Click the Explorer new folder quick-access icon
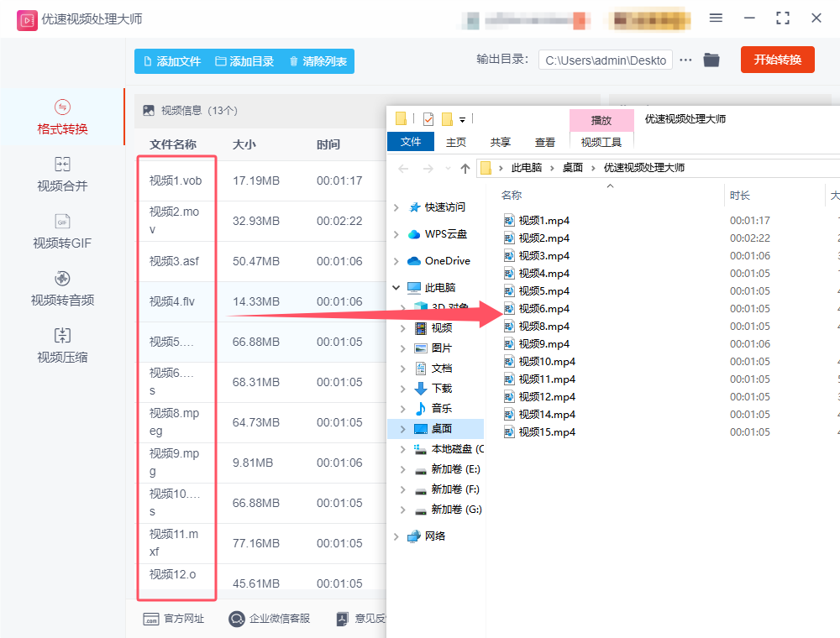The image size is (840, 638). tap(448, 119)
